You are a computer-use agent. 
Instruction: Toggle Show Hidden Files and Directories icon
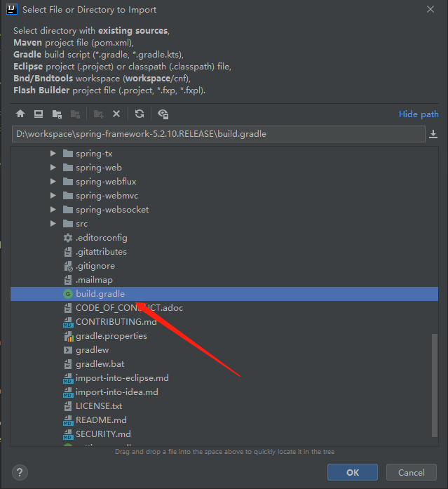pyautogui.click(x=163, y=114)
